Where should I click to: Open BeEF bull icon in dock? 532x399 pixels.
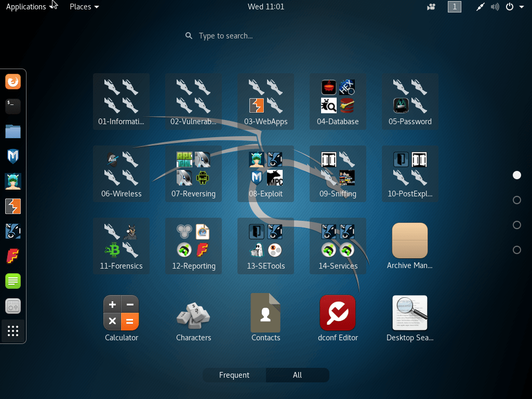coord(13,231)
